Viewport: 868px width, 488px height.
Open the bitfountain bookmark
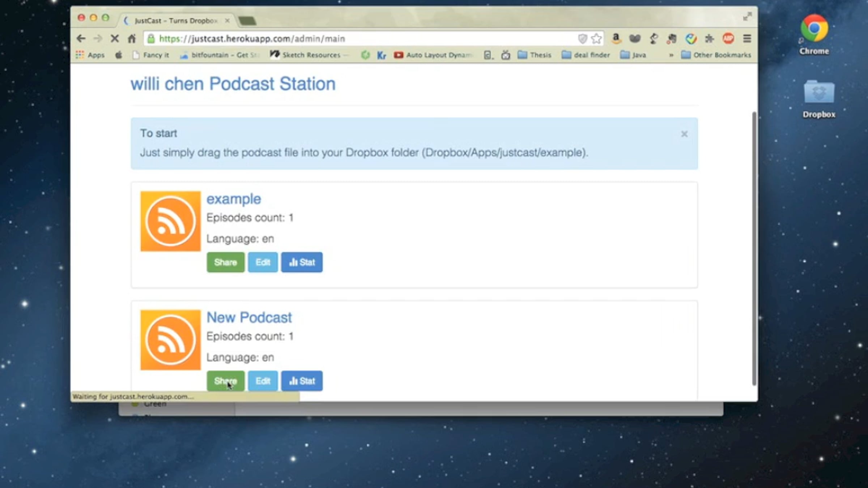click(220, 55)
